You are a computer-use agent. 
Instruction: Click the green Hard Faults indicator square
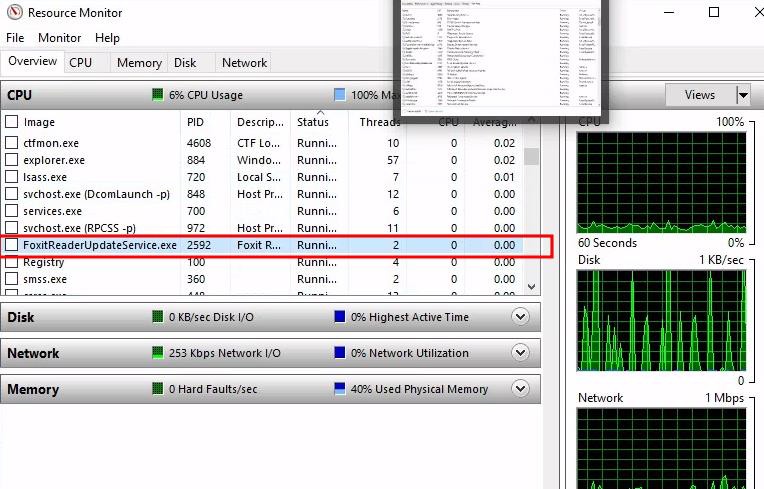(x=157, y=389)
